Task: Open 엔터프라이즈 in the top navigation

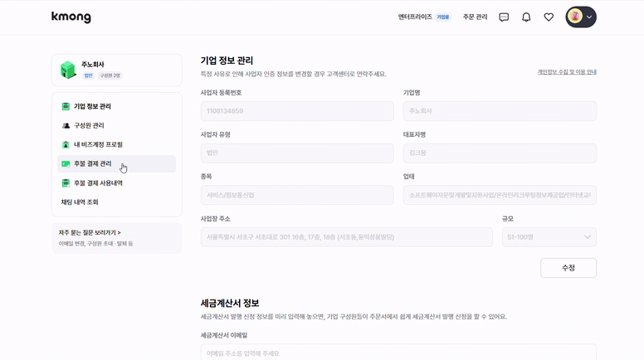Action: point(415,17)
